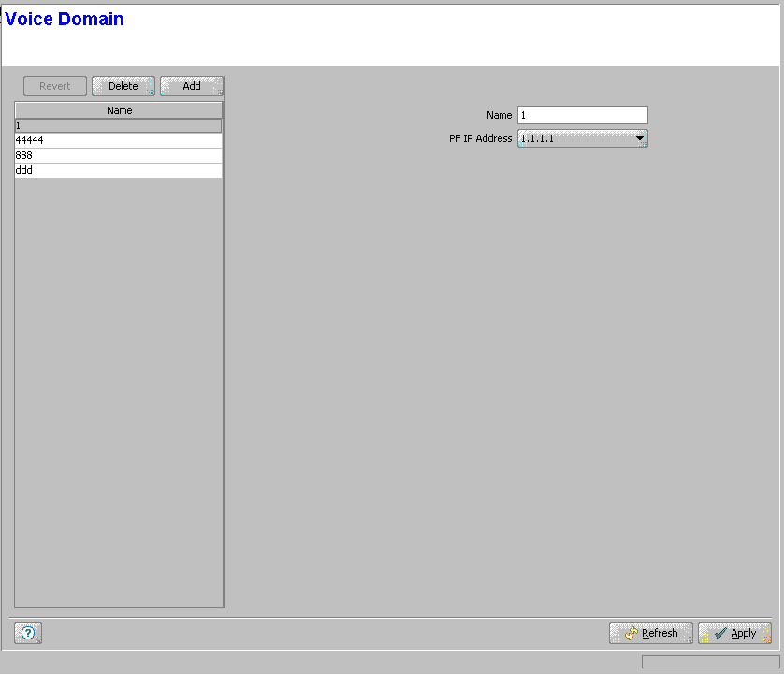Image resolution: width=784 pixels, height=675 pixels.
Task: Open the help question mark icon
Action: [x=28, y=634]
